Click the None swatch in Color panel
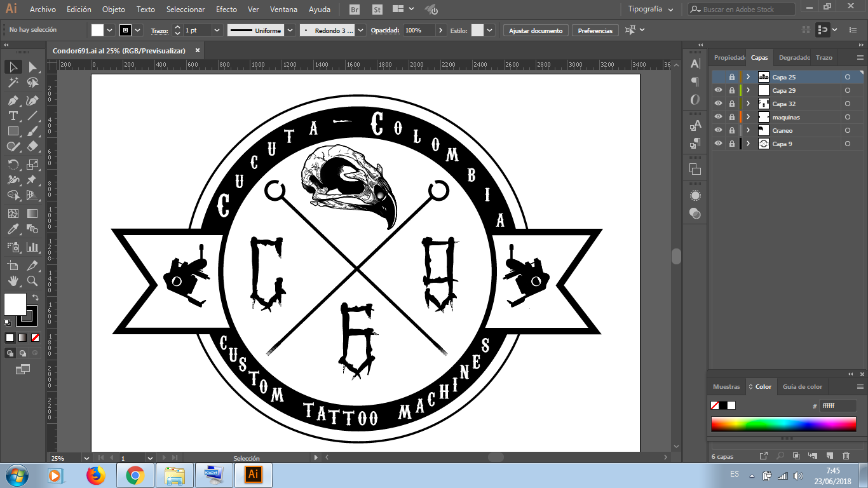 pos(714,405)
